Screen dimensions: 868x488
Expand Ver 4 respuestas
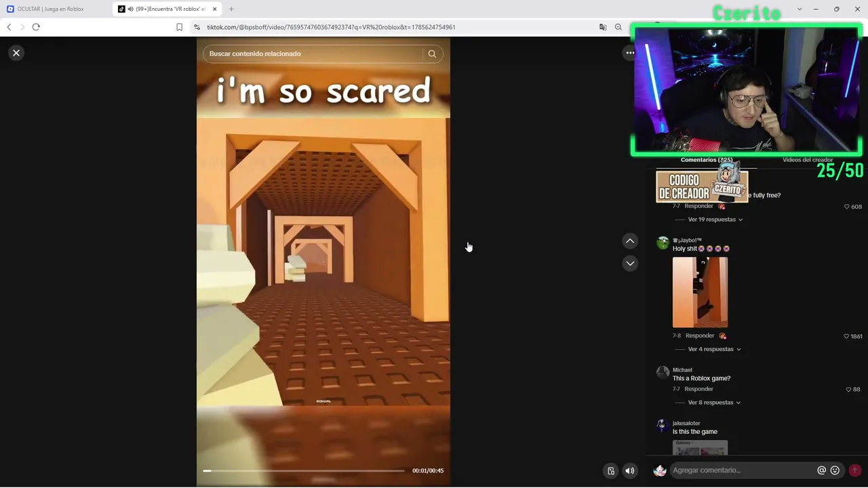click(714, 349)
